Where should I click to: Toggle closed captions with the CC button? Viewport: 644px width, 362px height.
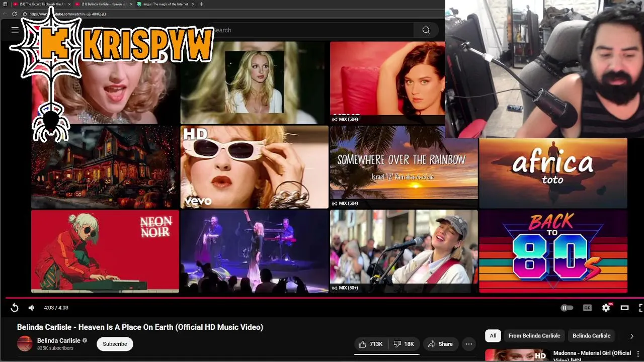pyautogui.click(x=587, y=308)
